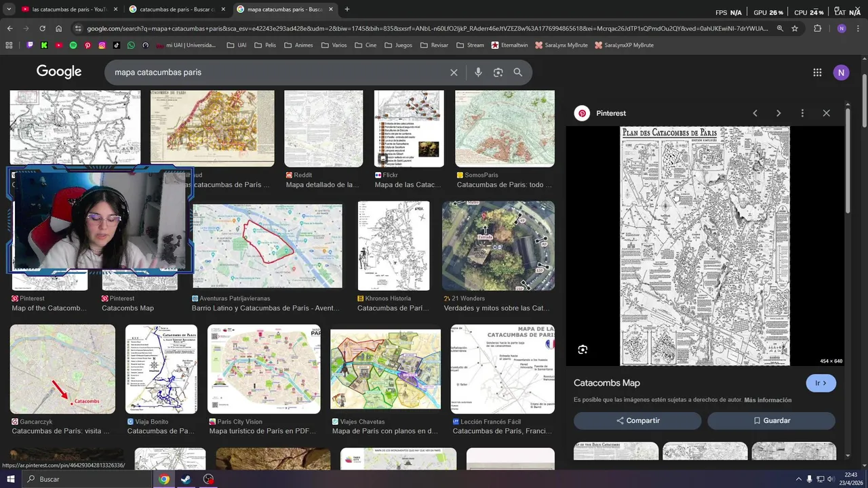Switch to the 'catacumbas de paris' Google tab
This screenshot has width=868, height=488.
178,9
